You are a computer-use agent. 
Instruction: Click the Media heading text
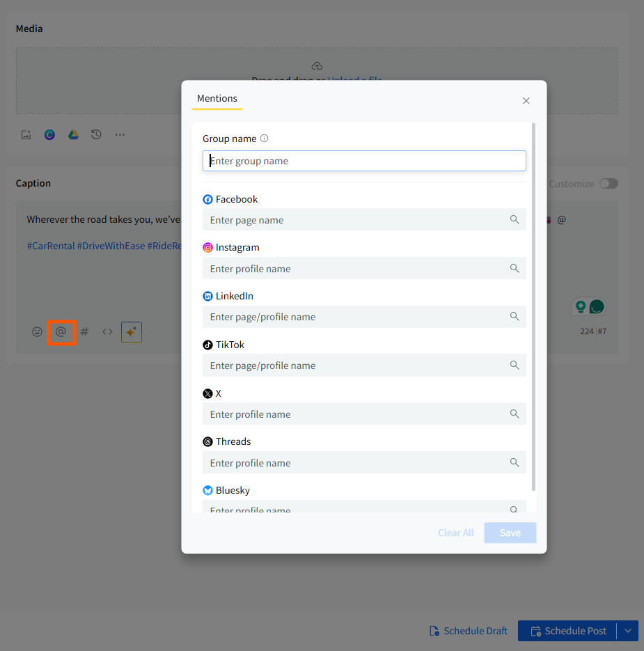[29, 29]
